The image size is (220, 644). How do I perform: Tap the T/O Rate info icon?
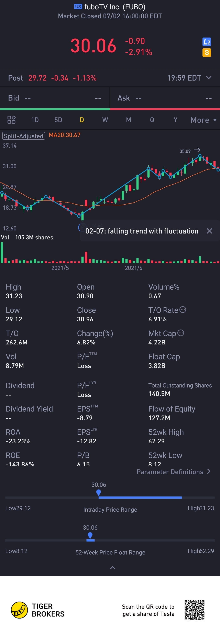pyautogui.click(x=183, y=310)
